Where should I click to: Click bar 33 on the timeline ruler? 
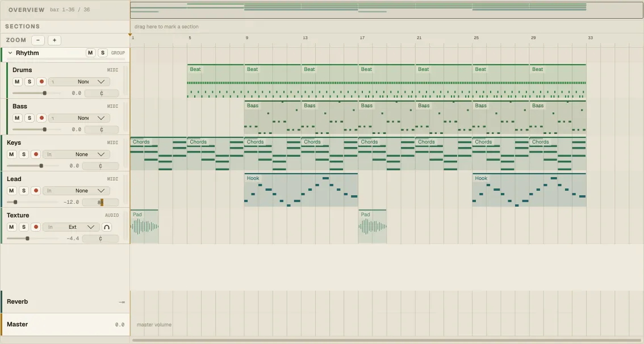(x=590, y=38)
